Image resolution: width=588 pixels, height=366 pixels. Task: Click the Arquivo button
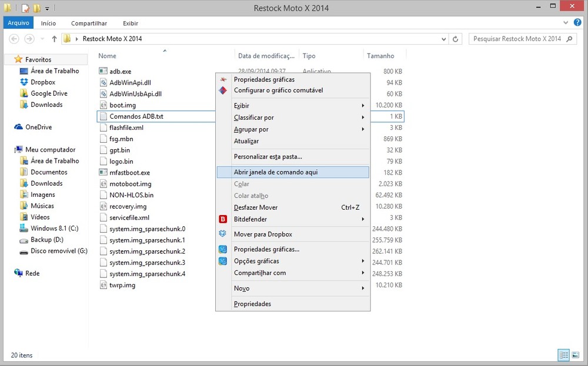coord(18,23)
